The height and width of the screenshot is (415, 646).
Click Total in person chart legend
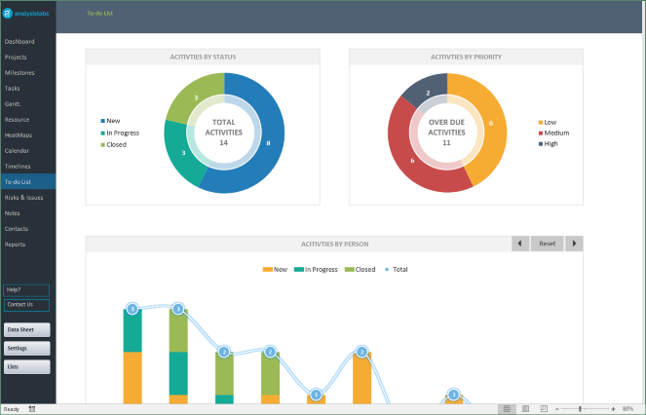[x=396, y=270]
